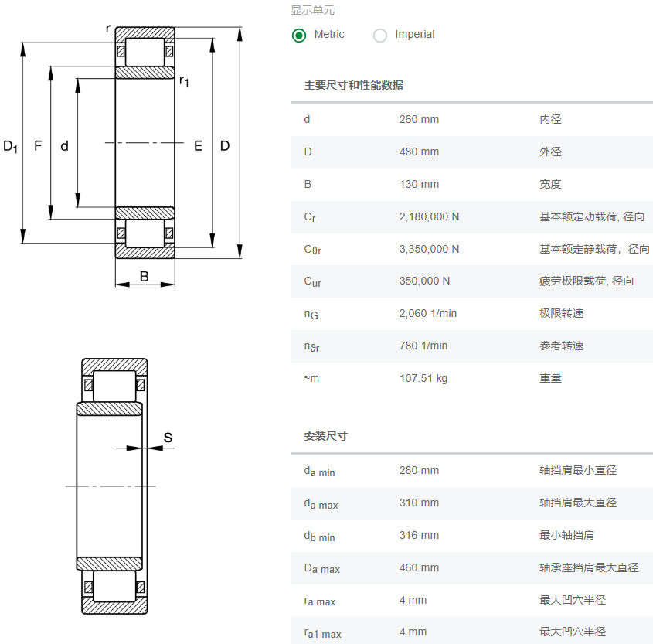This screenshot has width=653, height=644.
Task: Click the value '280 mm' for da min
Action: click(419, 470)
